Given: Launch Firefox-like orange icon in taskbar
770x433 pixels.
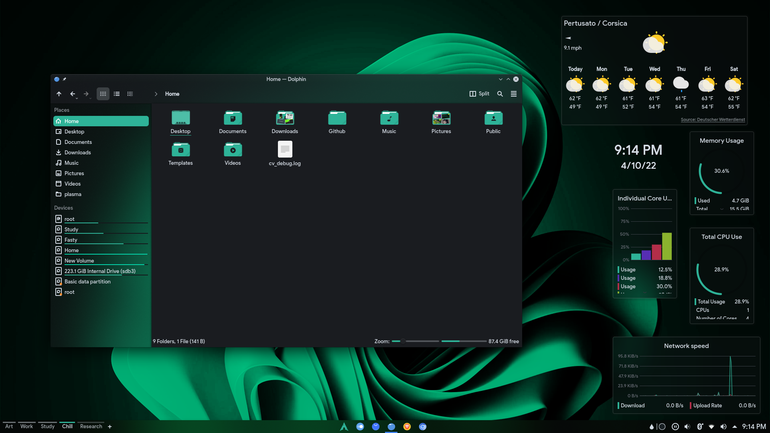Looking at the screenshot, I should click(407, 427).
